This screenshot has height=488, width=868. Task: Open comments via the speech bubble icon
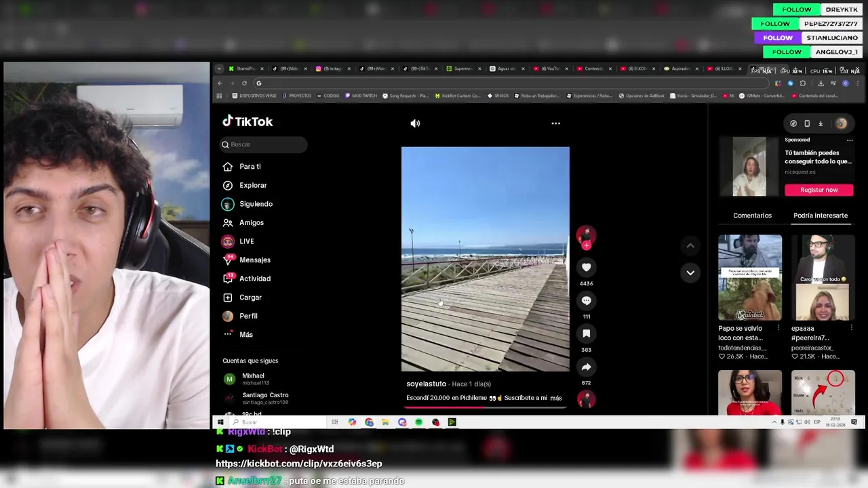tap(587, 300)
